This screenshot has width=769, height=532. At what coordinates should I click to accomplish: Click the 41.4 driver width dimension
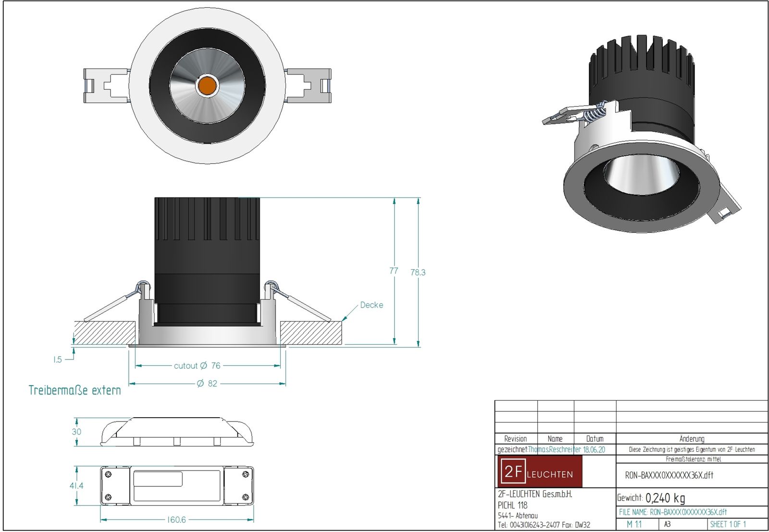click(76, 486)
